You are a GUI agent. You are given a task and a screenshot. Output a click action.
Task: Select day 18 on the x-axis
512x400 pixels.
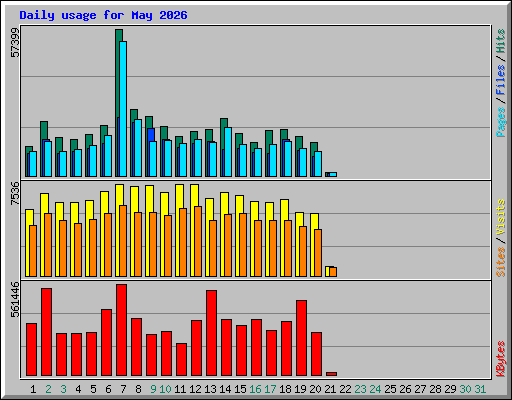pyautogui.click(x=285, y=389)
